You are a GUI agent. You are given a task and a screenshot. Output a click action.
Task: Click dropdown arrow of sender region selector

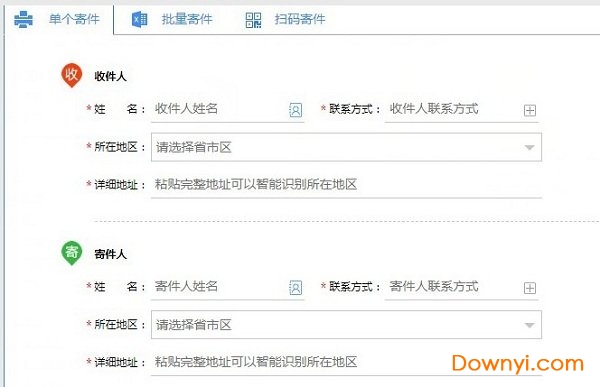click(x=530, y=325)
